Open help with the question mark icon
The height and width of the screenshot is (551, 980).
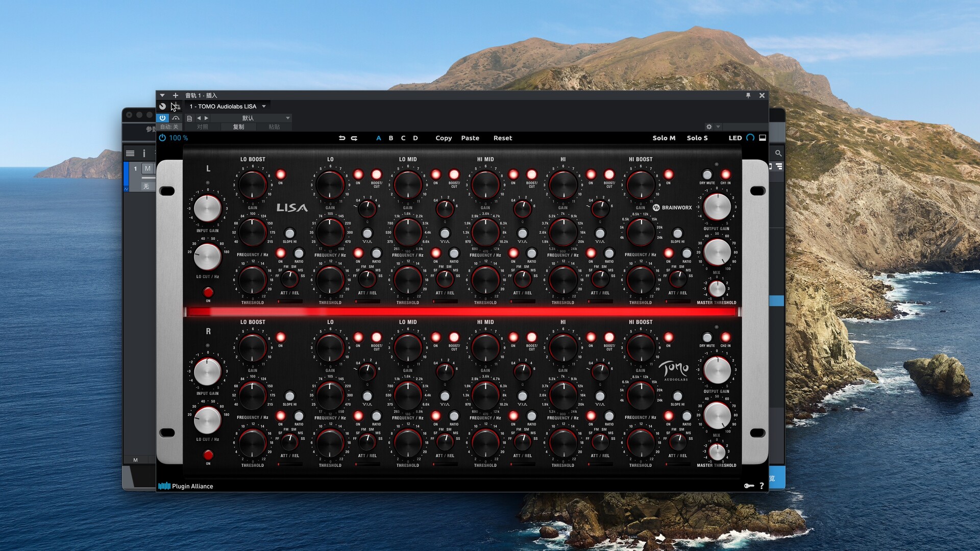pyautogui.click(x=762, y=486)
